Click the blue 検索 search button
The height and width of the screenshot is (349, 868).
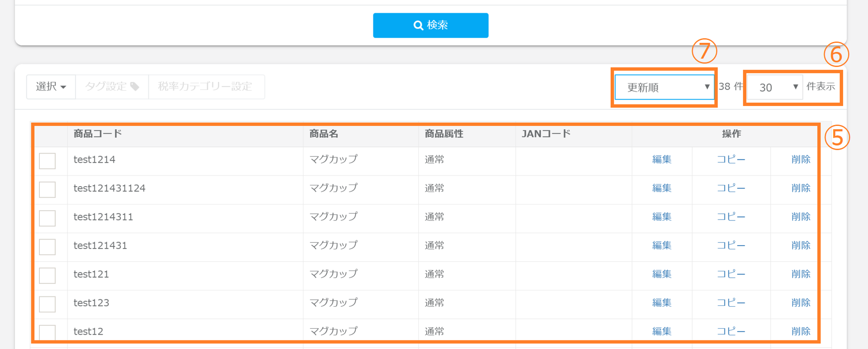click(x=431, y=25)
